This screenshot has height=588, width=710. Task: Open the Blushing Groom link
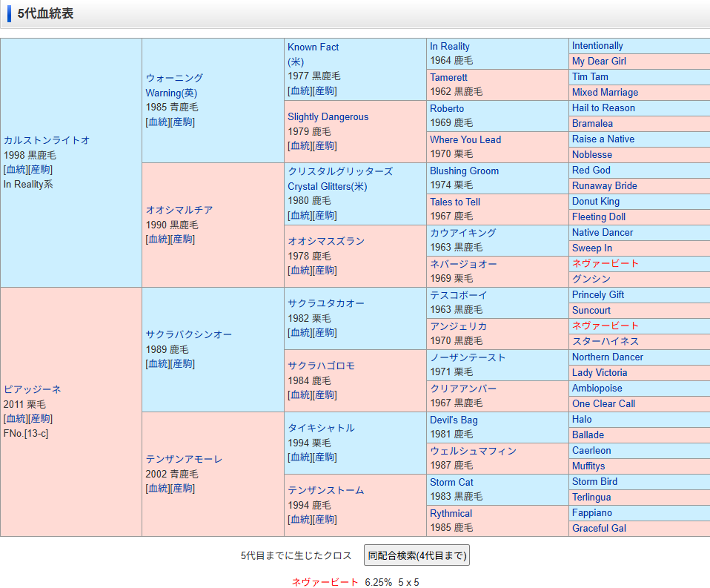[464, 171]
